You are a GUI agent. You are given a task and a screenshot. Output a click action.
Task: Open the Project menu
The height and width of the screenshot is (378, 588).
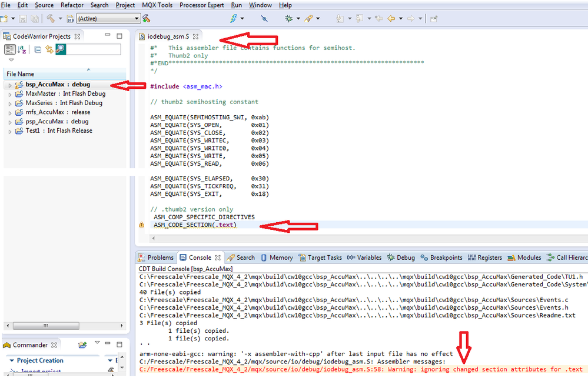coord(125,5)
